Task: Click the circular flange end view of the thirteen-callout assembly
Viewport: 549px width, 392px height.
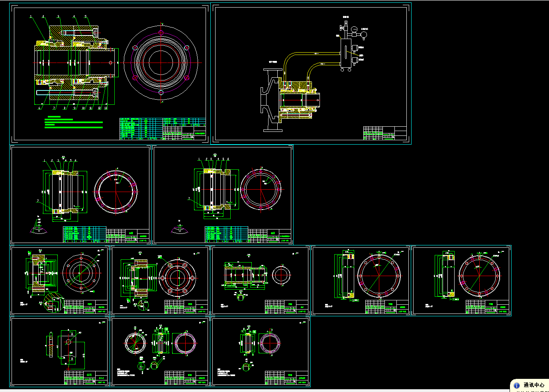Action: coord(161,62)
